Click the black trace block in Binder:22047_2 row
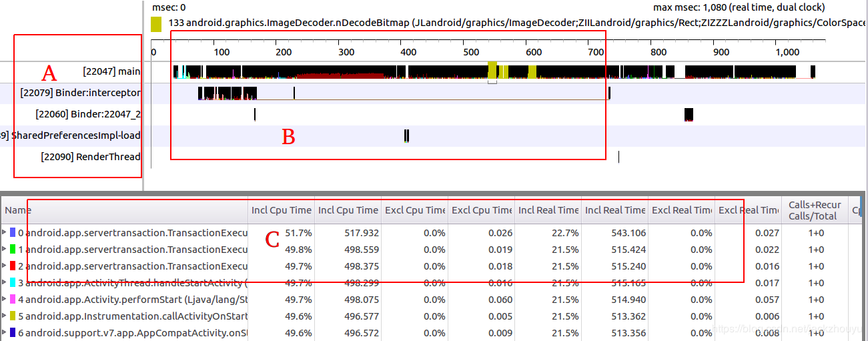The image size is (868, 341). (x=689, y=114)
